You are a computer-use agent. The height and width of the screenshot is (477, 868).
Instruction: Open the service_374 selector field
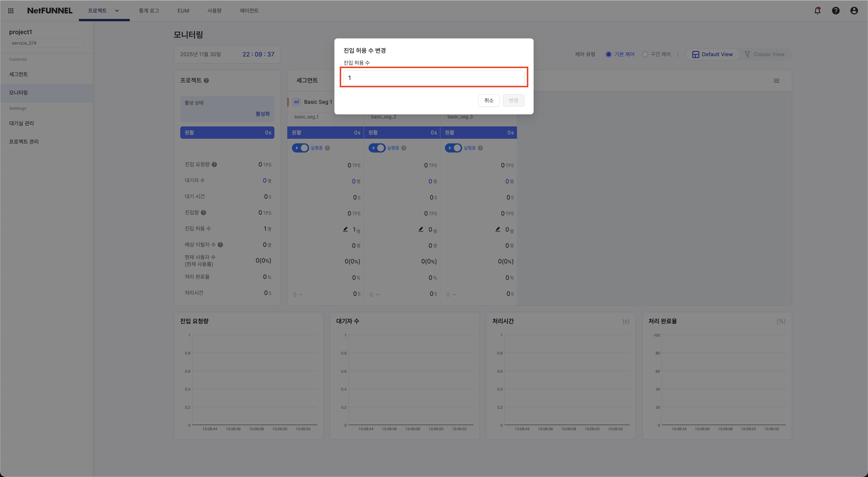46,43
